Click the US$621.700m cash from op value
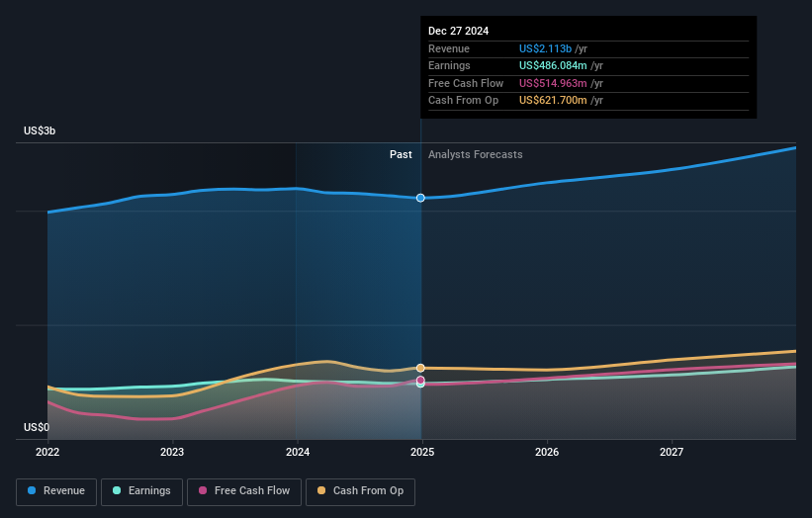 pyautogui.click(x=553, y=101)
